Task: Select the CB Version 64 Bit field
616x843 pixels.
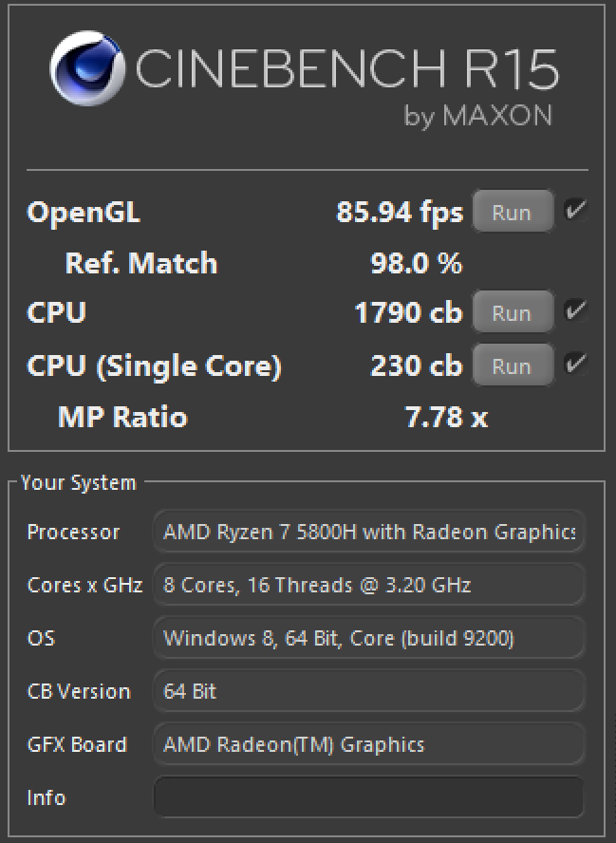Action: pyautogui.click(x=368, y=691)
